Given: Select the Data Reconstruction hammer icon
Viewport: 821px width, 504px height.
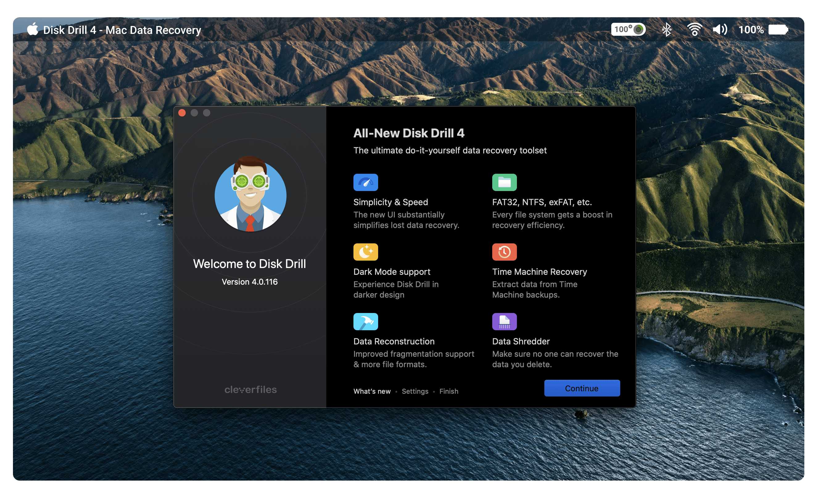Looking at the screenshot, I should [x=366, y=321].
